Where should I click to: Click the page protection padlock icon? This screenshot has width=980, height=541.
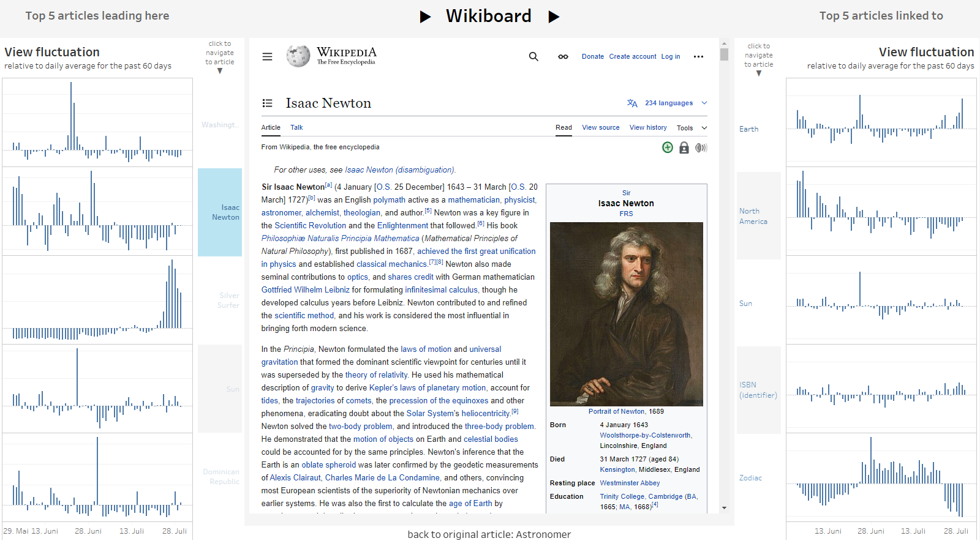684,147
